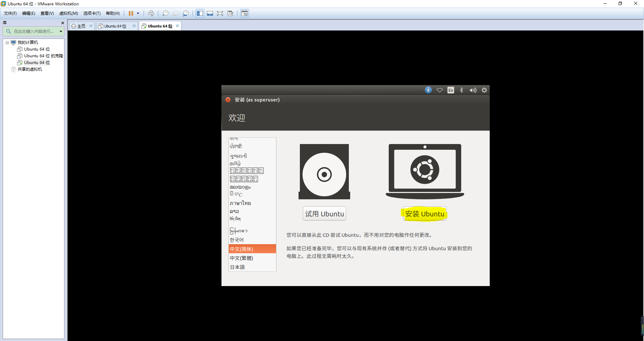
Task: Open the 选项卡(T) menu
Action: [x=92, y=13]
